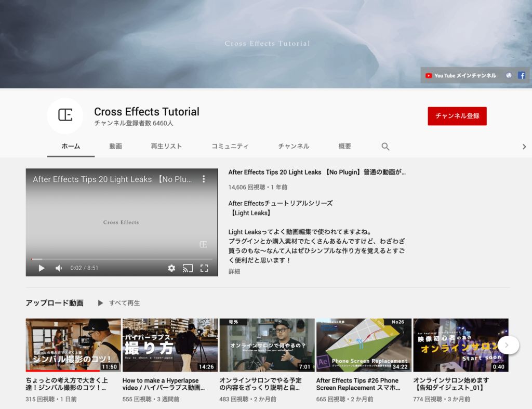Click the チャンネル登録者数 6460人 text
This screenshot has width=532, height=409.
tap(134, 123)
